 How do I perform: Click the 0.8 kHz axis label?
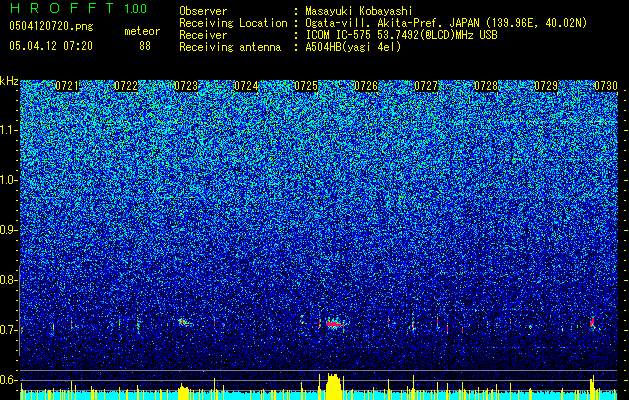(8, 280)
